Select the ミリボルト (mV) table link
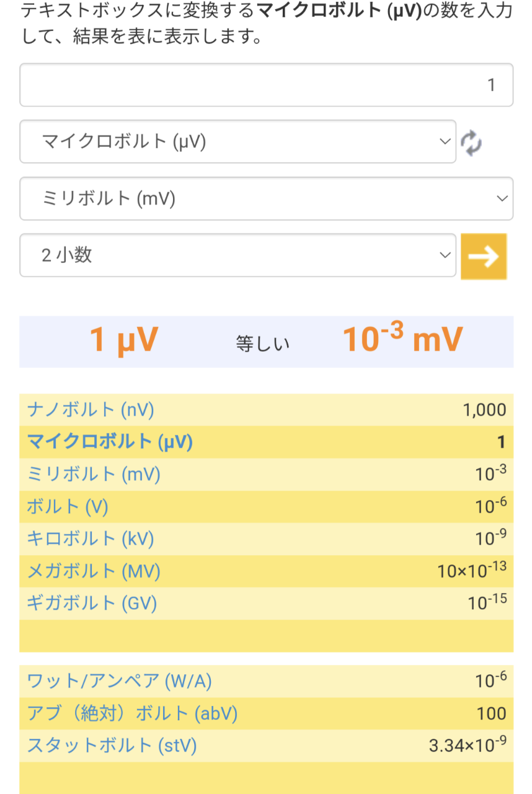Viewport: 532px width, 794px height. 94,474
